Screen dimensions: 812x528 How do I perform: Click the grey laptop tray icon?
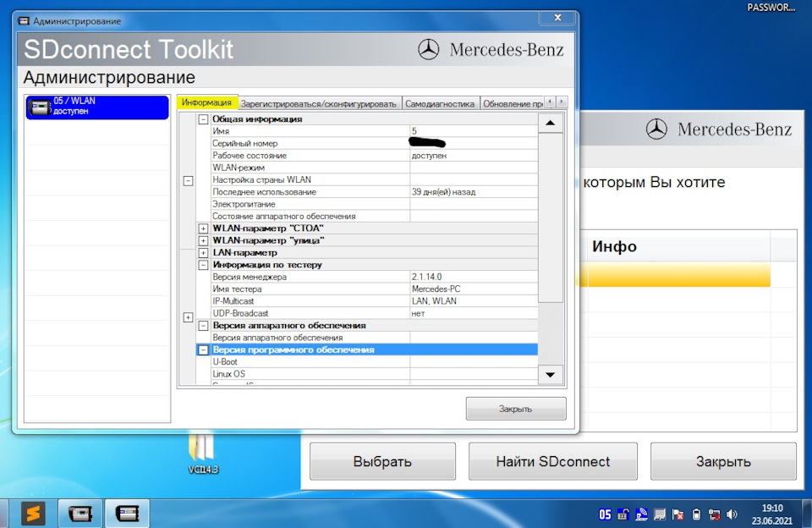tap(659, 514)
